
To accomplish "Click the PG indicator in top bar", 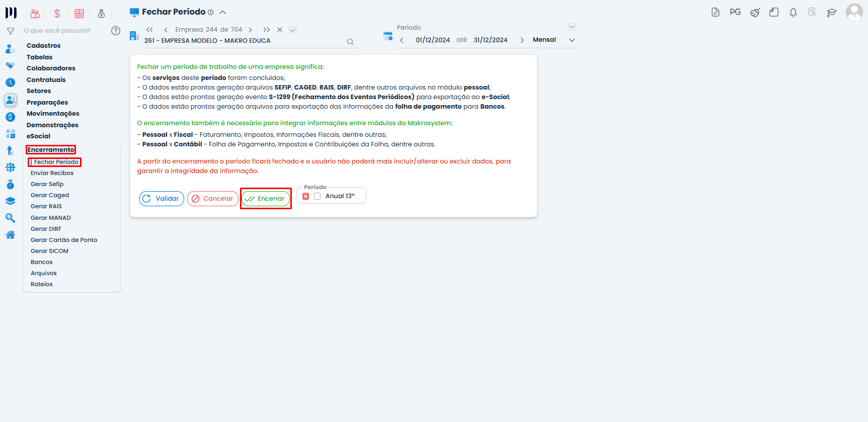I will click(735, 12).
